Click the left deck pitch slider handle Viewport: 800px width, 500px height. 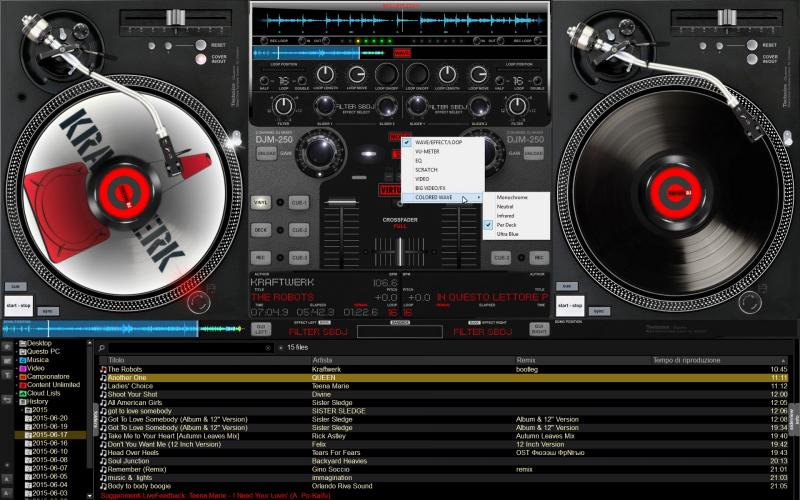(x=175, y=17)
